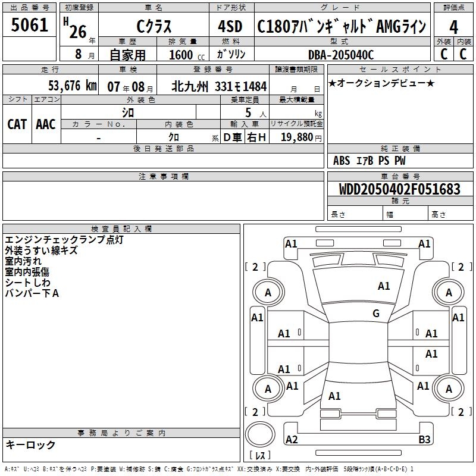Select equipment list ABS エアB PS PW
Viewport: 476px width, 476px height.
(369, 161)
